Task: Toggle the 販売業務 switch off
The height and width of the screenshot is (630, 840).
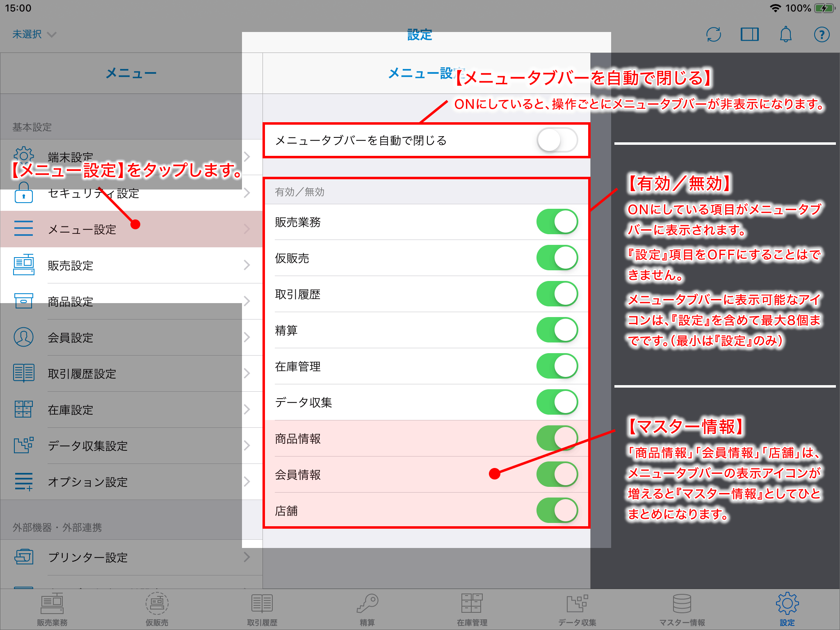Action: pyautogui.click(x=557, y=221)
